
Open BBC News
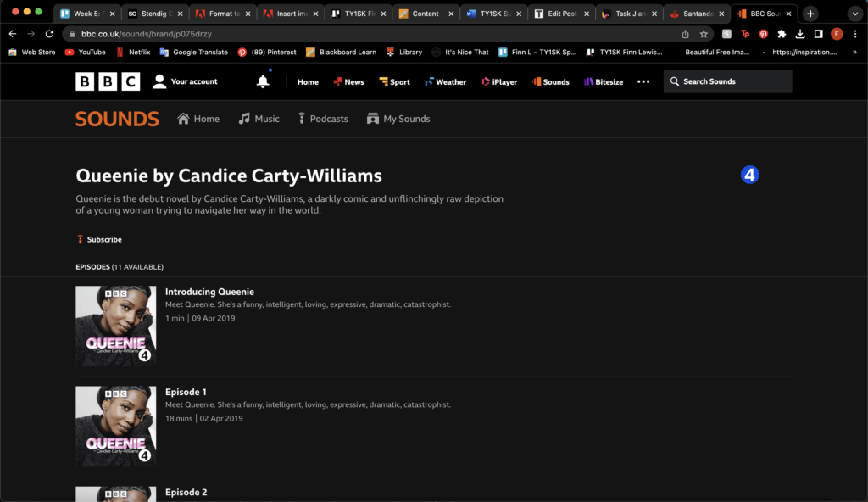click(x=348, y=82)
